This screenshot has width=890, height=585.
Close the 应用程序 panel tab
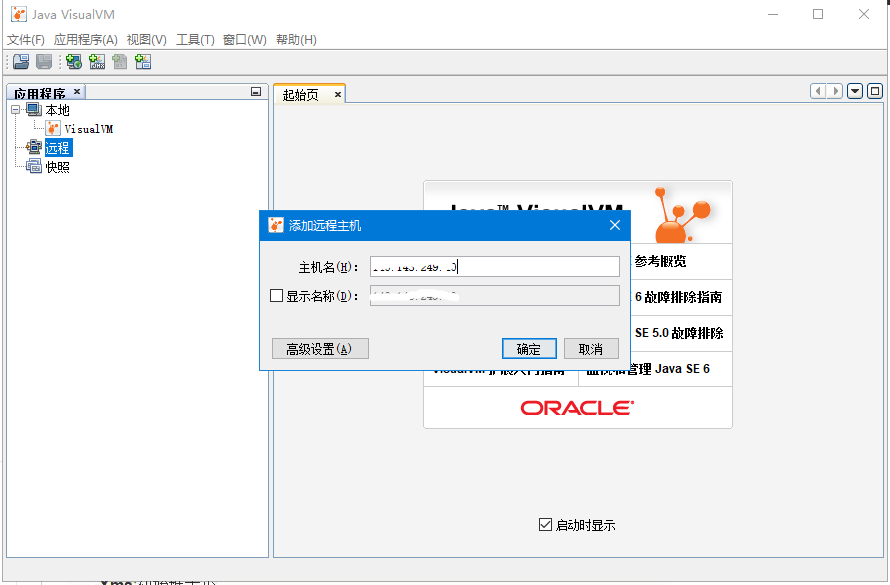(77, 91)
